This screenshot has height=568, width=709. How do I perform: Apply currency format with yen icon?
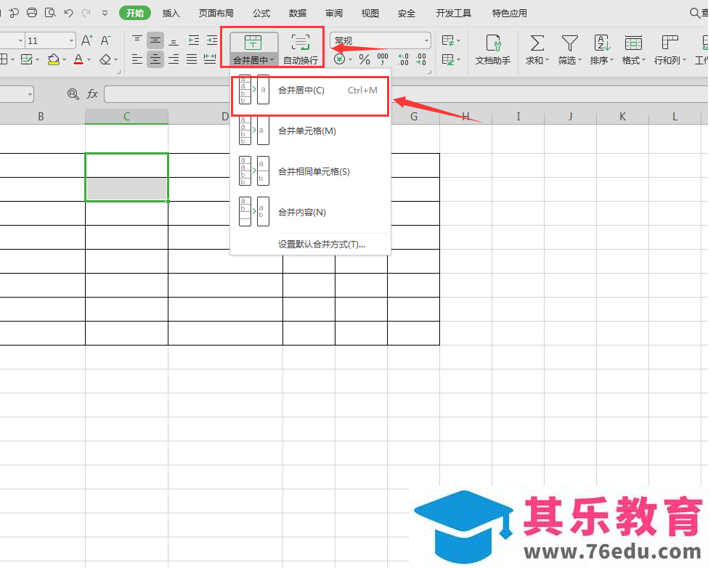pyautogui.click(x=340, y=59)
